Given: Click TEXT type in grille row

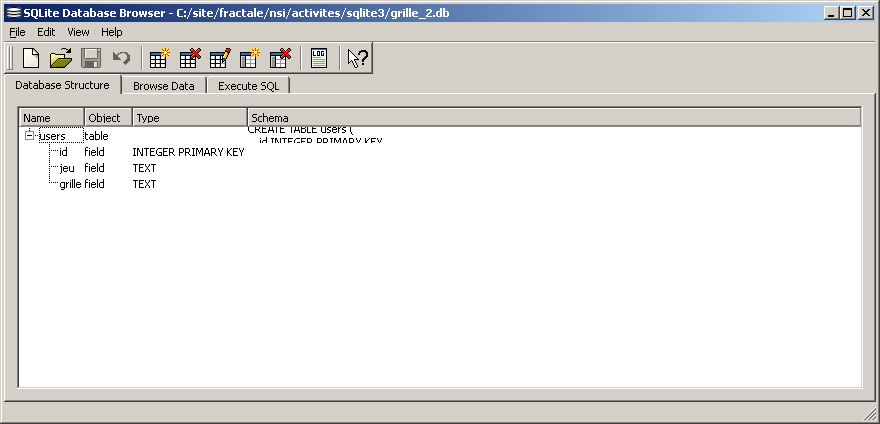Looking at the screenshot, I should click(x=144, y=184).
